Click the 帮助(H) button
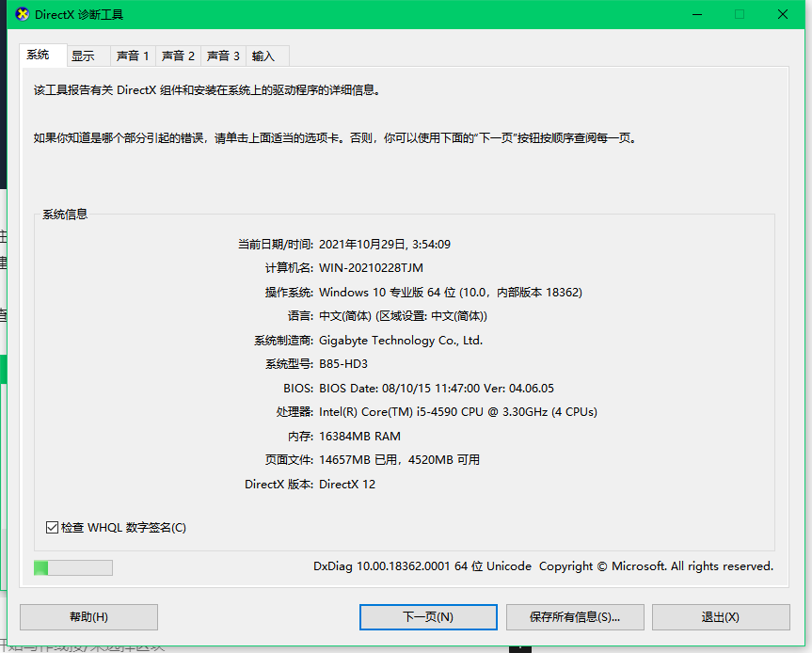This screenshot has width=812, height=653. [88, 616]
